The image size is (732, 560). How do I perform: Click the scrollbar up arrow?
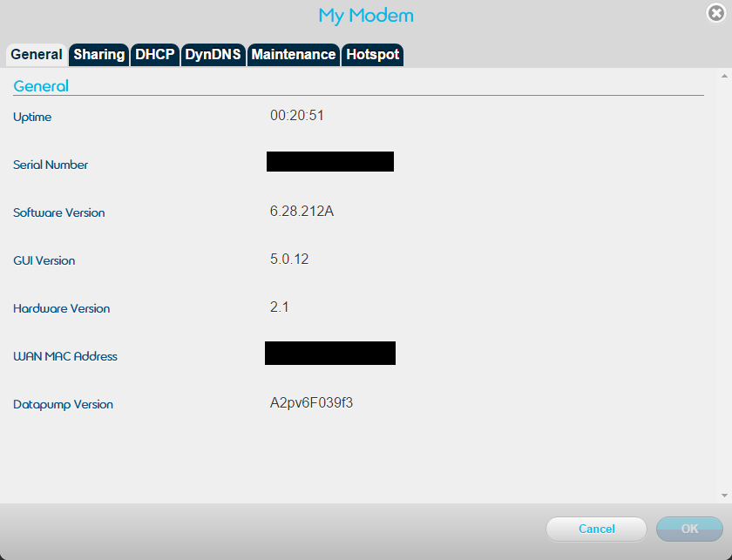pyautogui.click(x=723, y=77)
